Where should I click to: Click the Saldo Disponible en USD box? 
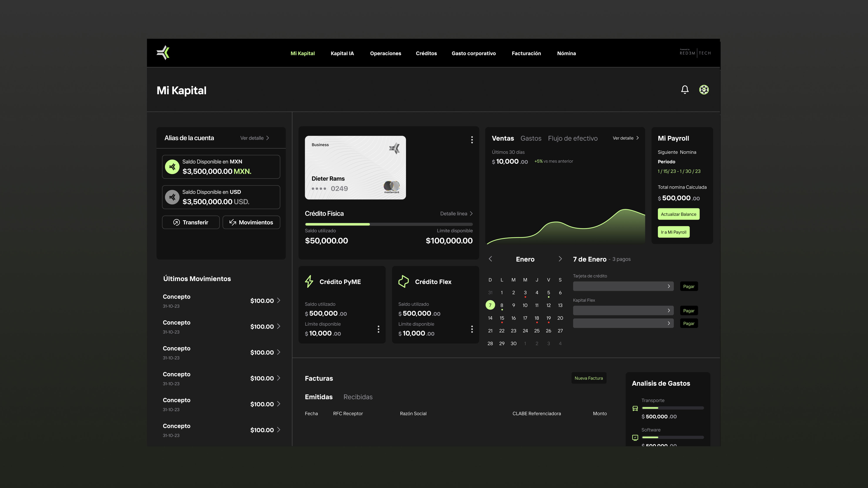coord(221,197)
